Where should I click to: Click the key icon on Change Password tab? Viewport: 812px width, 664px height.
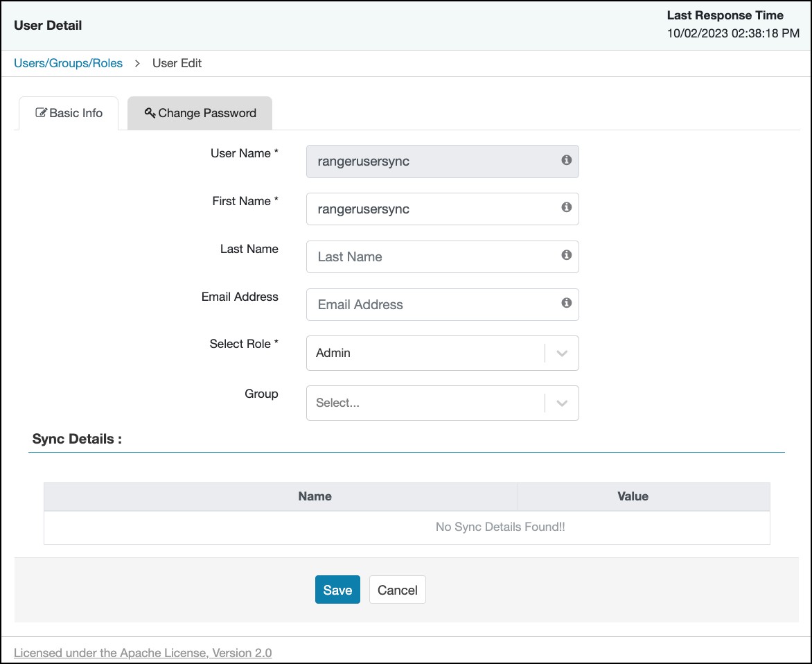(150, 113)
